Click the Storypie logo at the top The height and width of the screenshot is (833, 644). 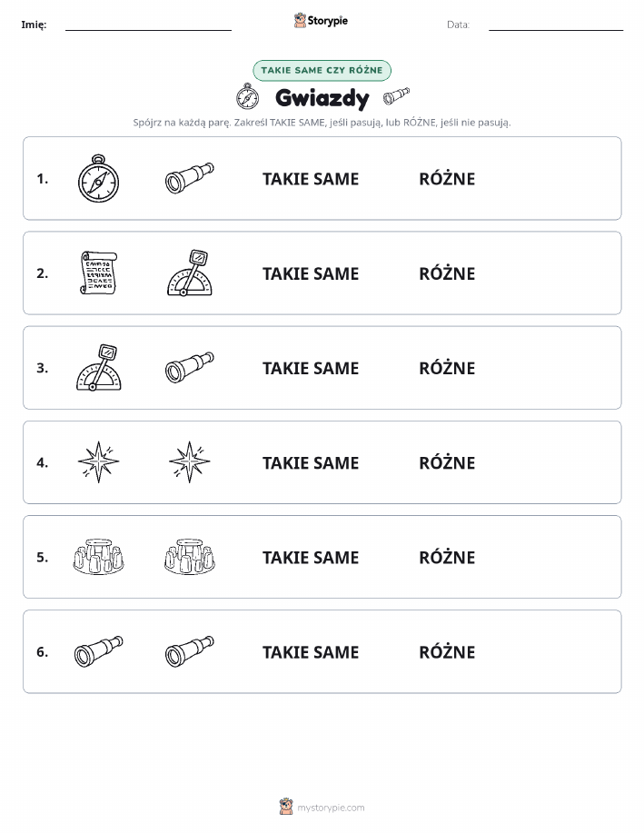[x=321, y=21]
